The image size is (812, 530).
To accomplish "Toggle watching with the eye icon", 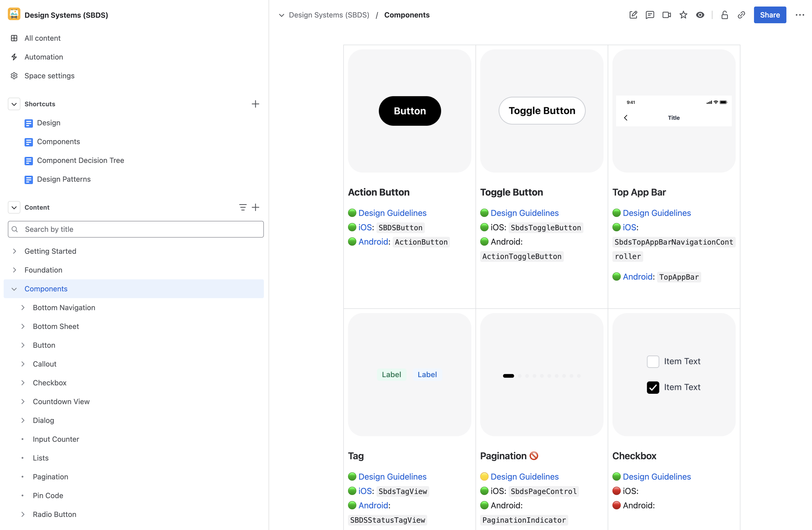I will point(700,15).
